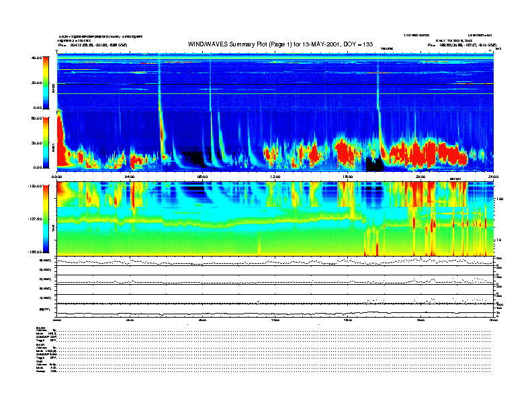Click the RAD2 color scale bar
This screenshot has width=532, height=411.
coord(46,83)
